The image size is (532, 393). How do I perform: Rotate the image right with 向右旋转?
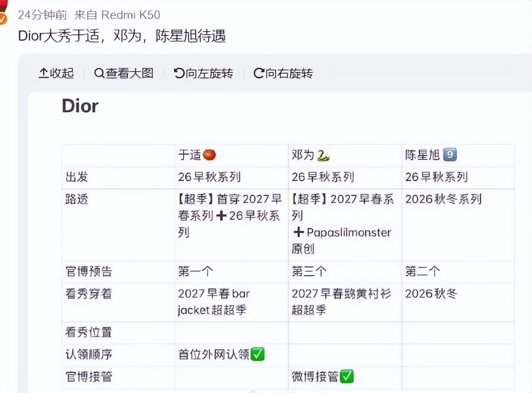coord(283,73)
